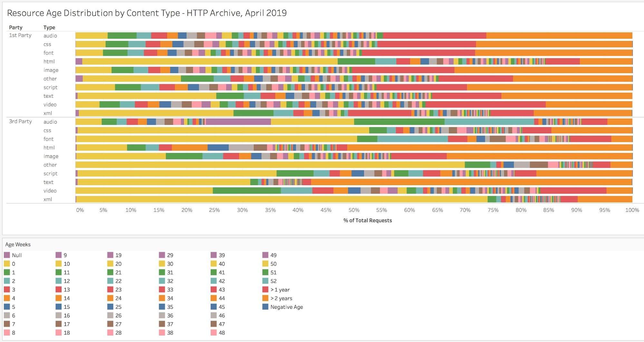Click the chart title text
The image size is (644, 342).
click(x=147, y=13)
